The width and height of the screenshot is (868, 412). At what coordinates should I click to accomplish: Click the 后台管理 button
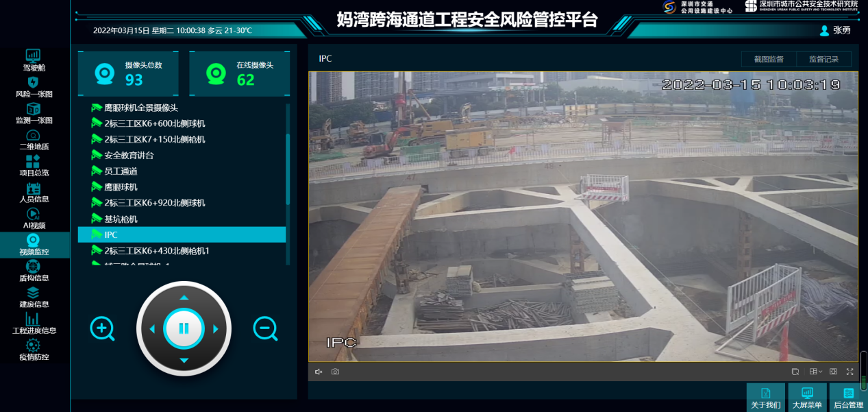(x=848, y=397)
